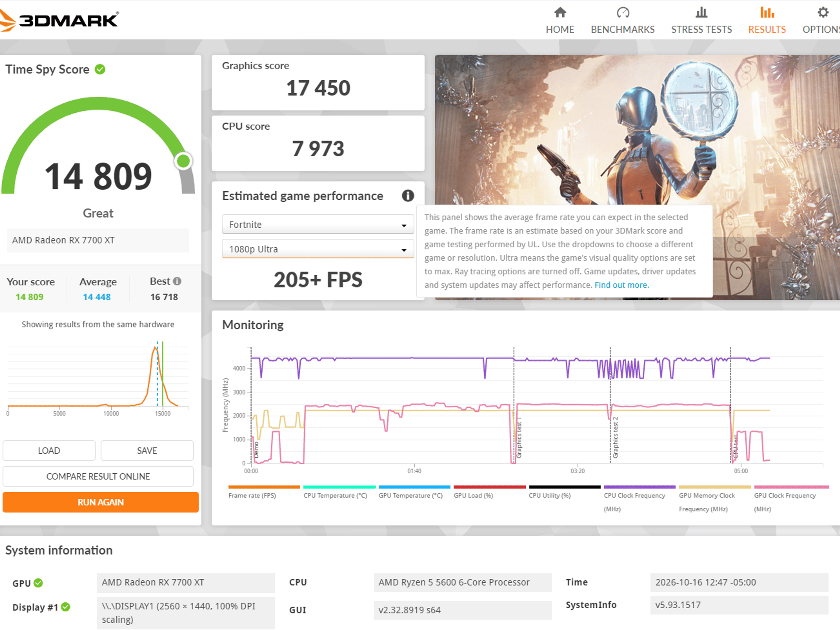Select the RESULTS tab label
This screenshot has height=630, width=840.
coord(767,30)
